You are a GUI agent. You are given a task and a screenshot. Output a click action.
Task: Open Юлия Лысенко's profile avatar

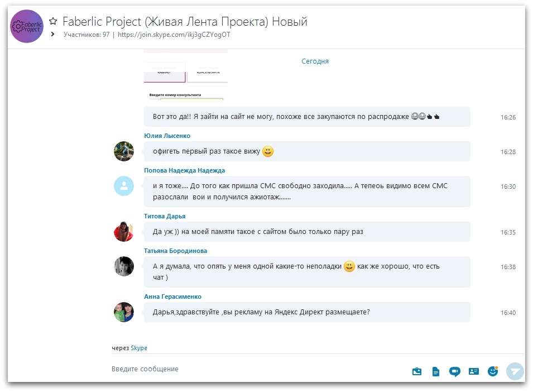click(x=124, y=151)
